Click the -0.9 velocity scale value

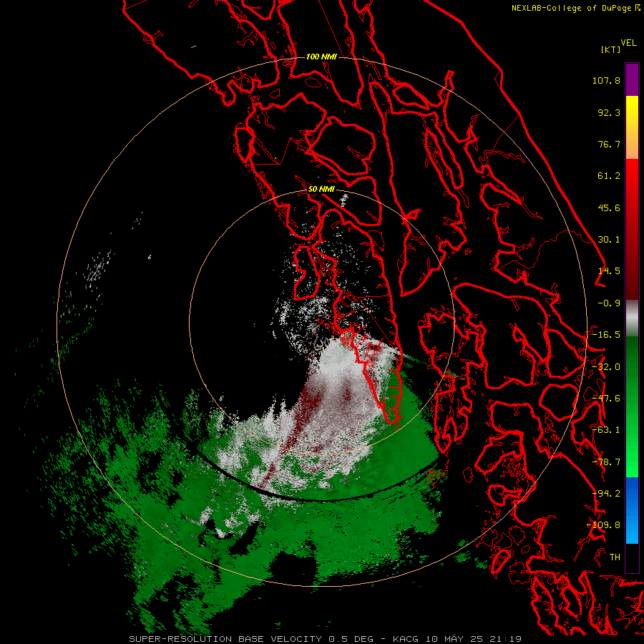tap(609, 303)
